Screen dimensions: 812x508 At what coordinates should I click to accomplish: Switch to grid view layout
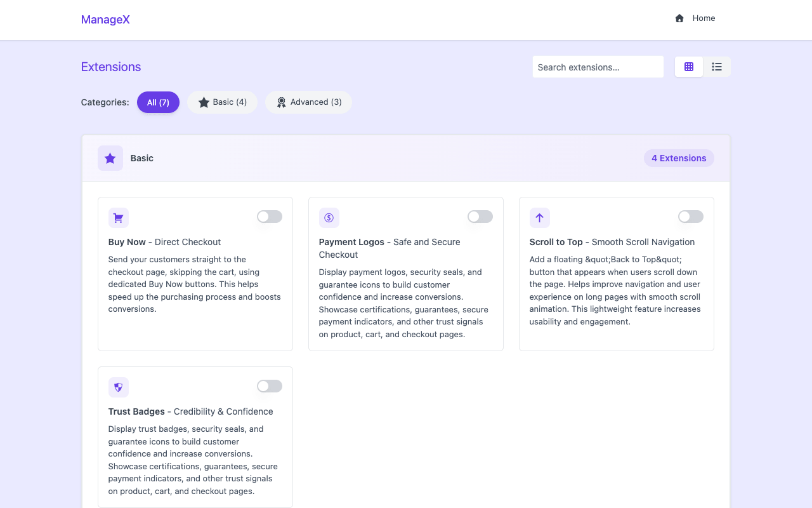click(689, 67)
